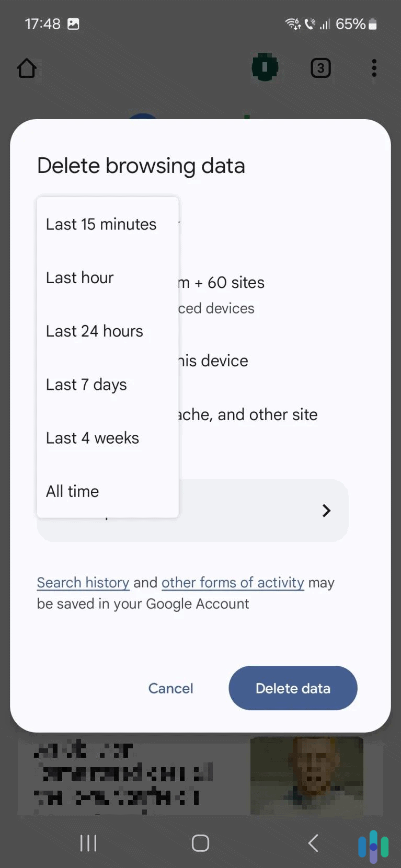Open the Chrome home icon
The height and width of the screenshot is (868, 401).
click(x=27, y=68)
